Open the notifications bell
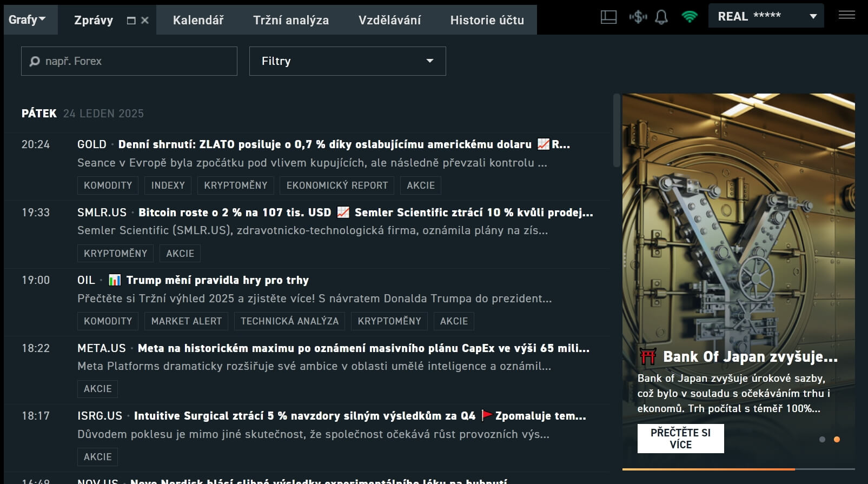868x484 pixels. pos(661,17)
